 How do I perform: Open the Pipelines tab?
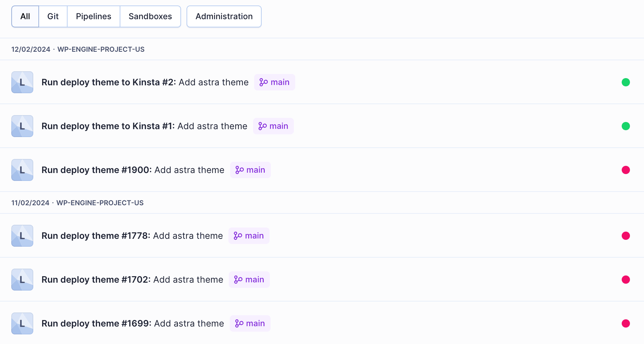click(x=93, y=16)
